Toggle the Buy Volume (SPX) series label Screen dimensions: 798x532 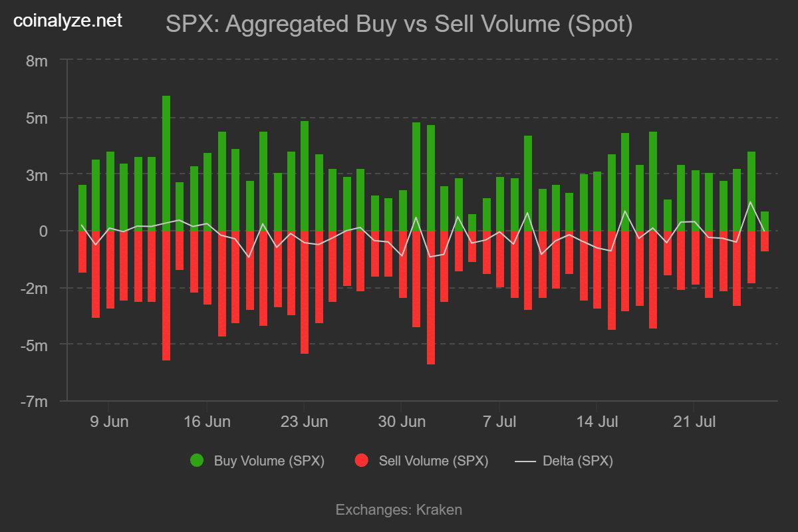tap(269, 461)
